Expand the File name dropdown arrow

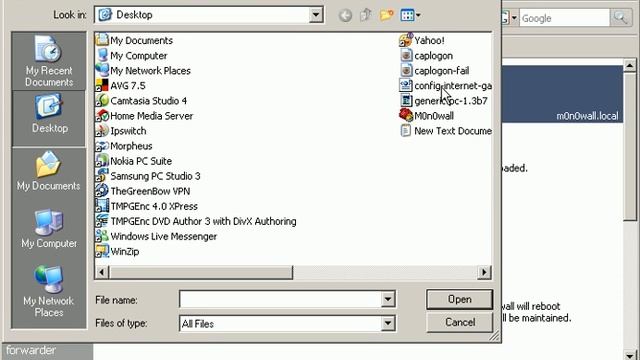(x=388, y=300)
